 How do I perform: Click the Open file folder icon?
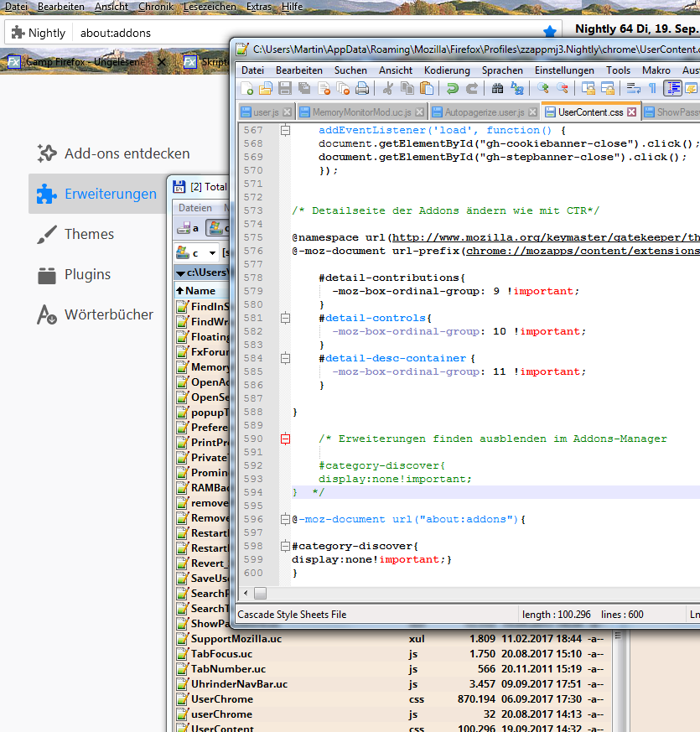[x=266, y=89]
